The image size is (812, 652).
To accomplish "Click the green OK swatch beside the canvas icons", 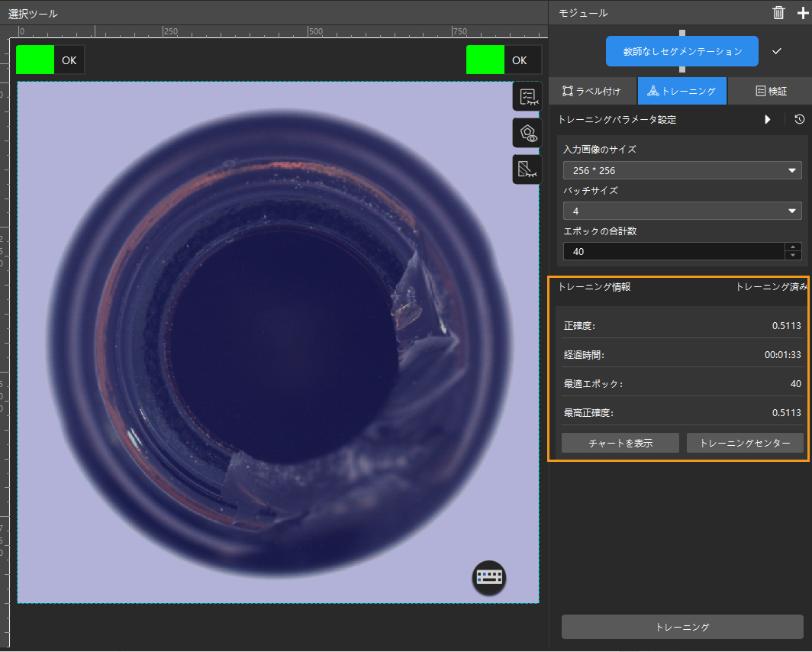I will click(485, 60).
